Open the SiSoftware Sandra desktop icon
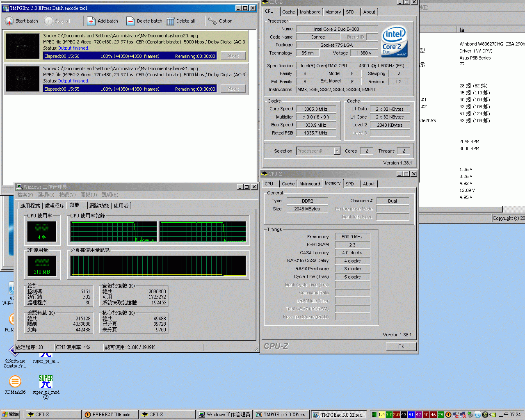The width and height of the screenshot is (525, 420). tap(14, 358)
